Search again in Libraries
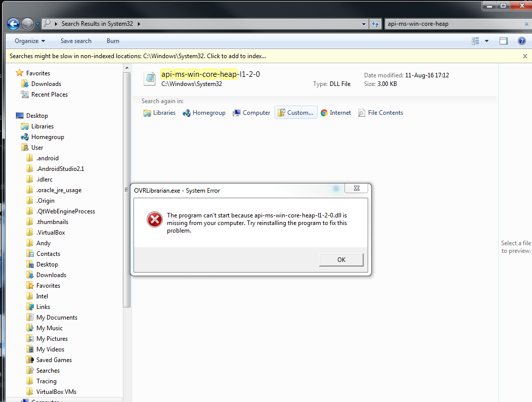The image size is (532, 402). coord(159,113)
